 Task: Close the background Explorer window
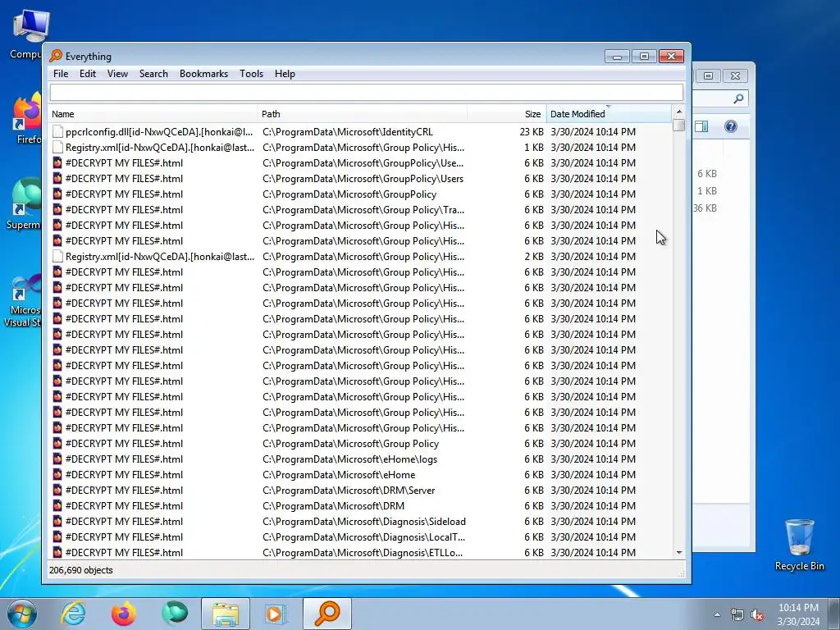(735, 75)
